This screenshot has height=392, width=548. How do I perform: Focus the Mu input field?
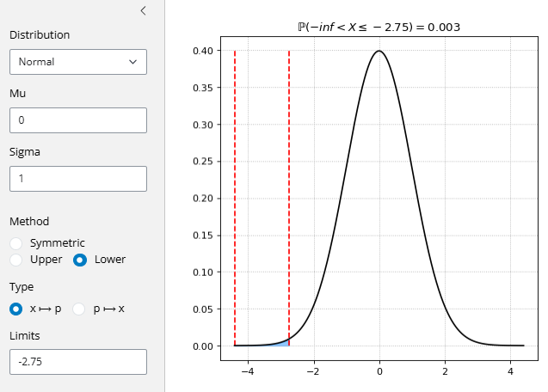pyautogui.click(x=77, y=120)
